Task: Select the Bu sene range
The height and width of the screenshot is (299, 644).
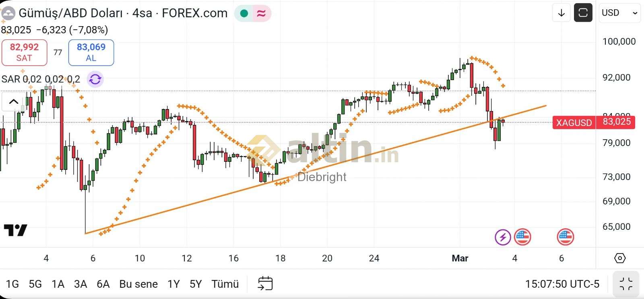Action: click(x=138, y=284)
